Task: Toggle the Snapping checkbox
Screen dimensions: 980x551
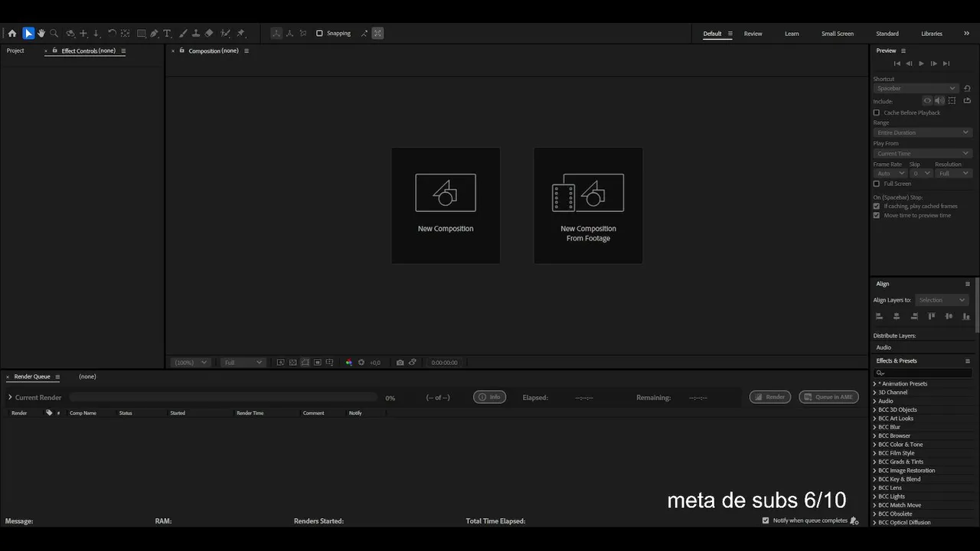Action: coord(319,34)
